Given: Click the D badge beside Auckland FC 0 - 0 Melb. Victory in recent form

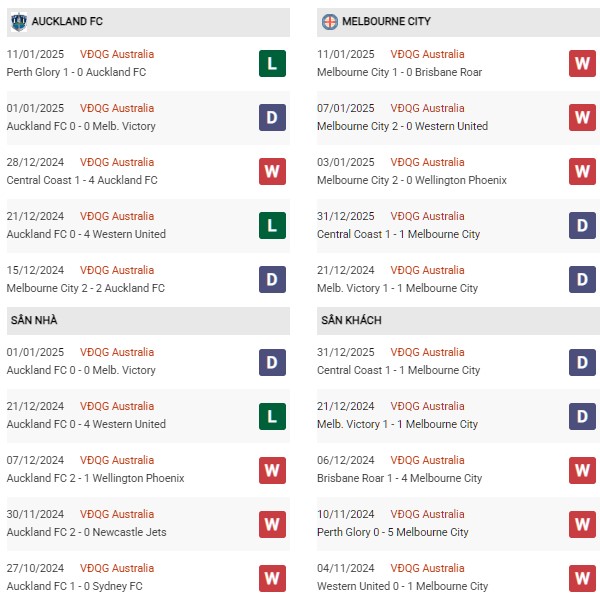Looking at the screenshot, I should click(272, 117).
